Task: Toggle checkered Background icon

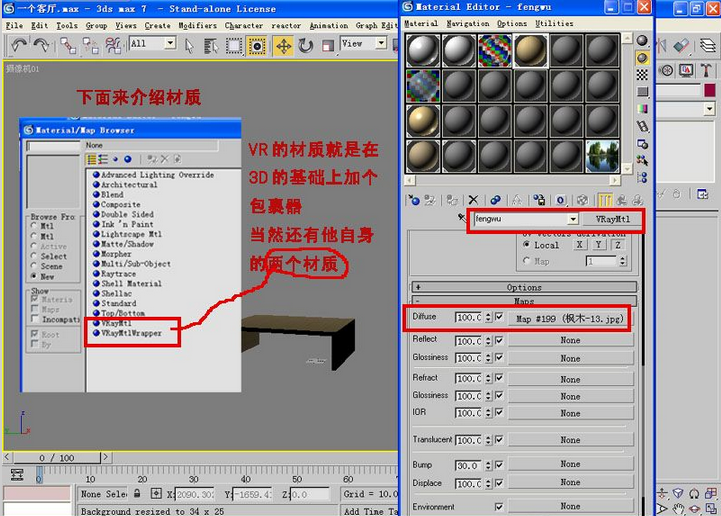Action: tap(642, 75)
